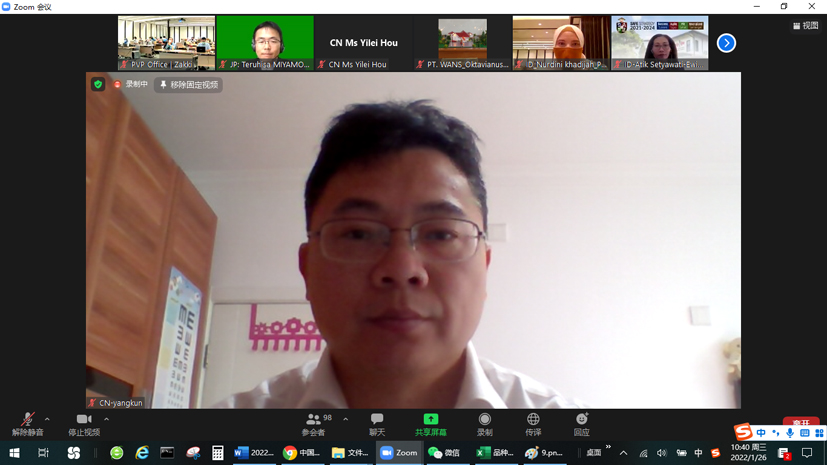This screenshot has width=827, height=465.
Task: Select the PVP Office participant thumbnail
Action: point(166,43)
